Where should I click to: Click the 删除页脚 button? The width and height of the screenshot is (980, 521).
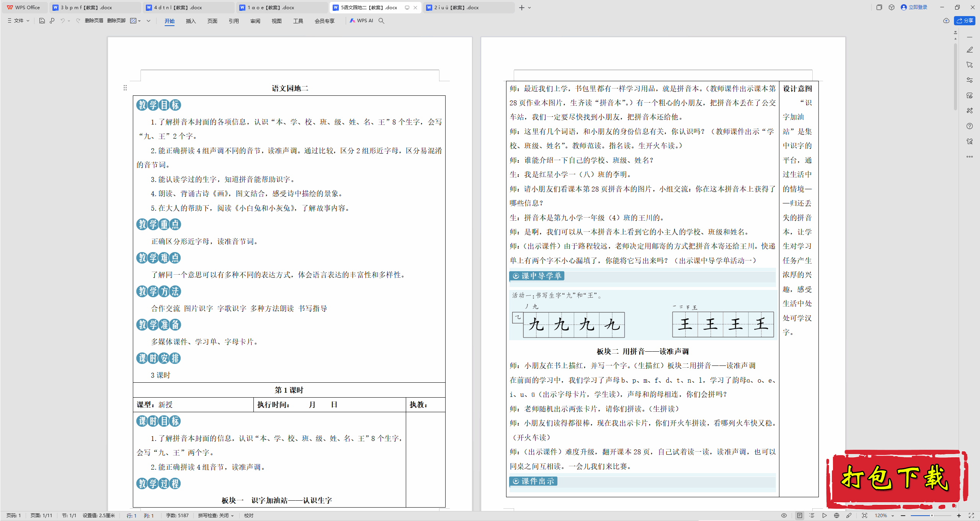[x=116, y=21]
